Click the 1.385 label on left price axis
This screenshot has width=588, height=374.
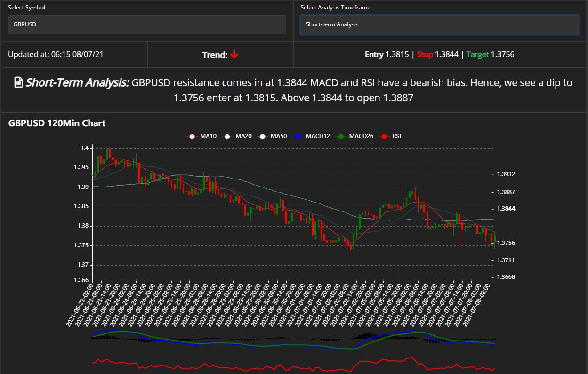(81, 206)
